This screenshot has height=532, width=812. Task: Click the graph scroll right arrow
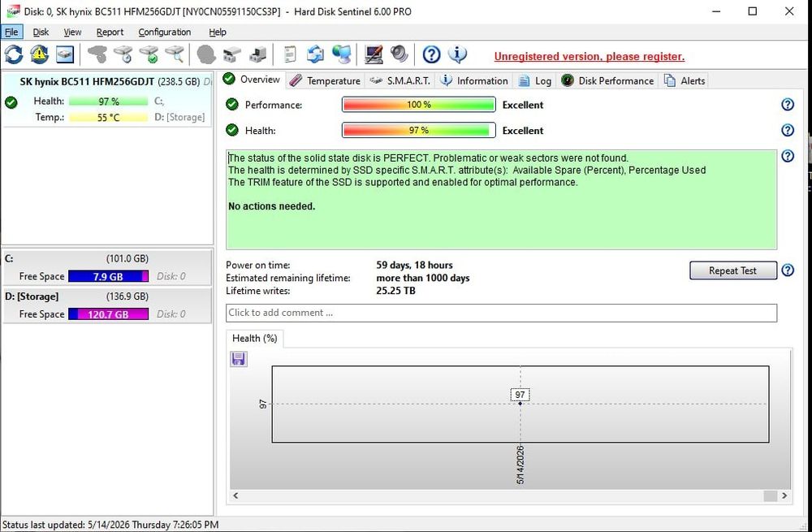[x=784, y=495]
